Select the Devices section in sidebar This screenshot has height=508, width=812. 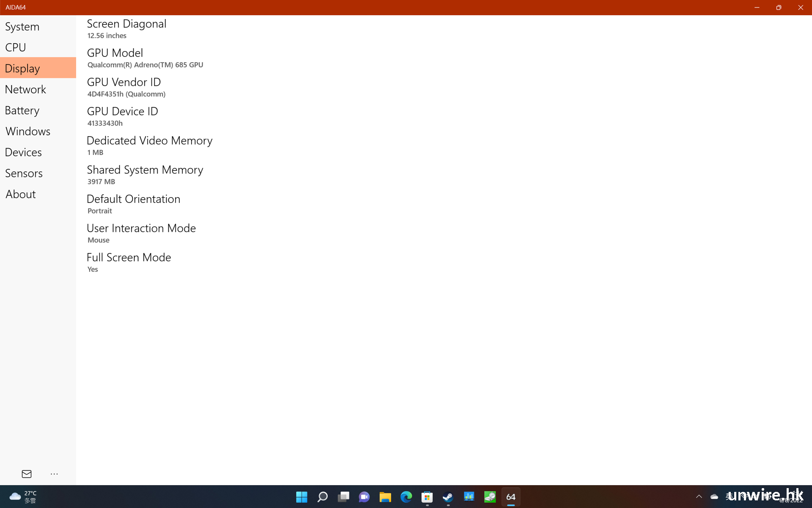pyautogui.click(x=23, y=152)
